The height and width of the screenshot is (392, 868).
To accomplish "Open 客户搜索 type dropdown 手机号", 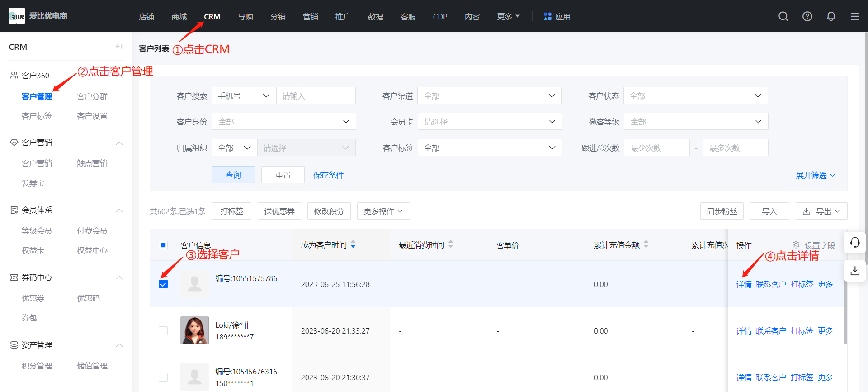I will click(244, 96).
